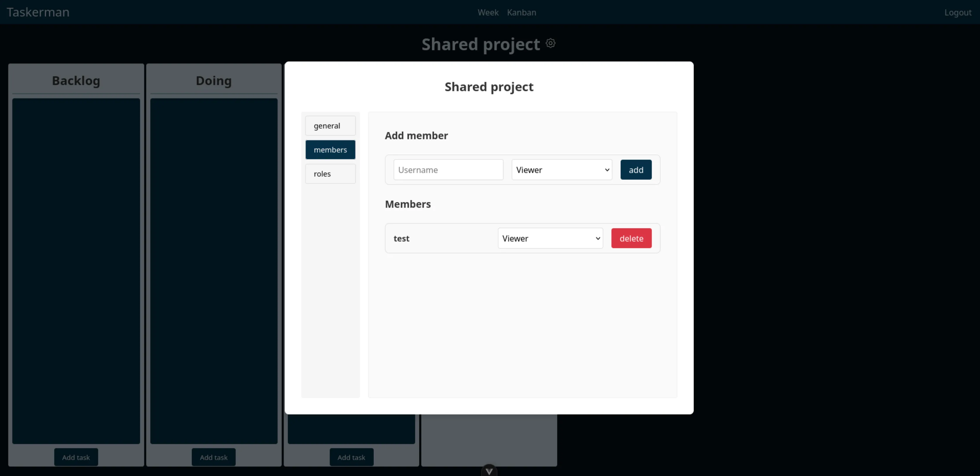Open project settings gear icon
The width and height of the screenshot is (980, 476).
point(551,43)
